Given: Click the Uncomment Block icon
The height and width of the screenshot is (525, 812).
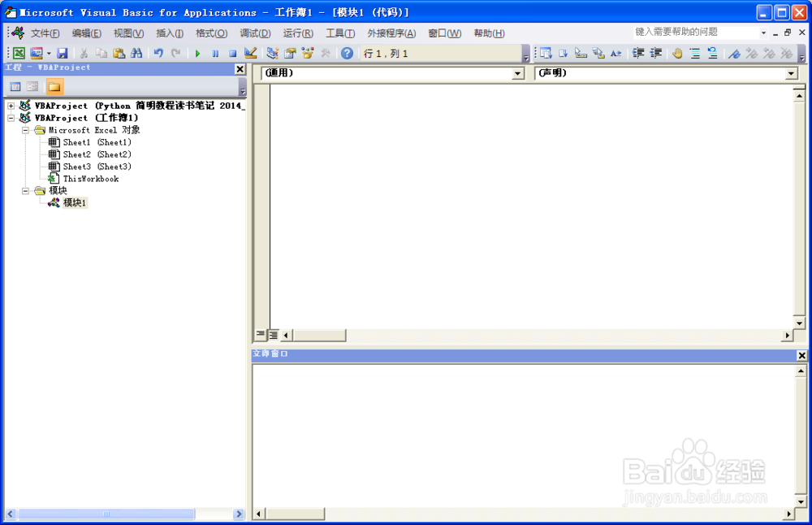Looking at the screenshot, I should [713, 53].
